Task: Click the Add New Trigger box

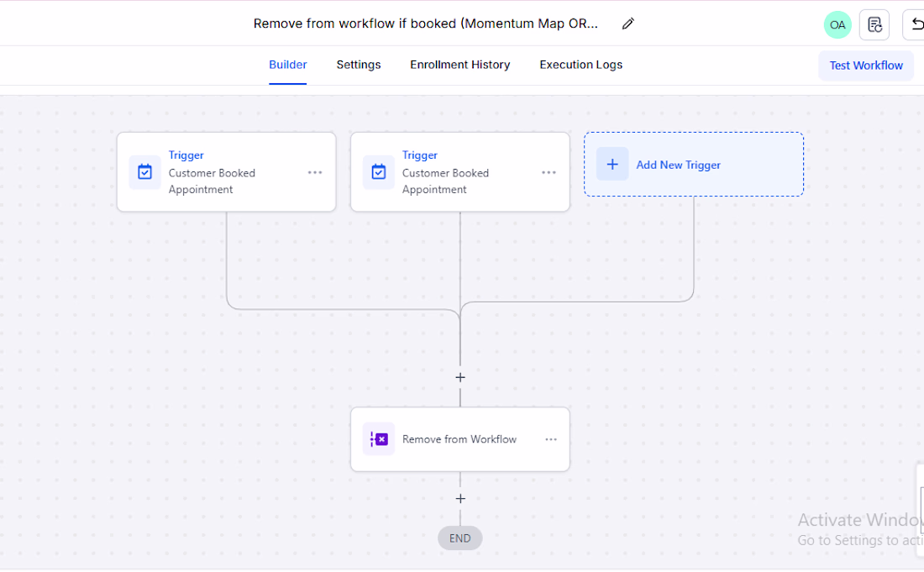Action: pyautogui.click(x=694, y=165)
